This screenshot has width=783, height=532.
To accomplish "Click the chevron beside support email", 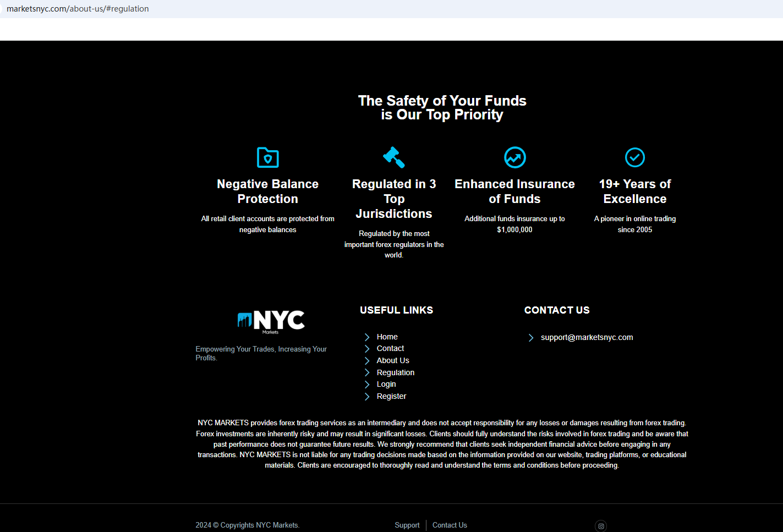I will [x=531, y=338].
